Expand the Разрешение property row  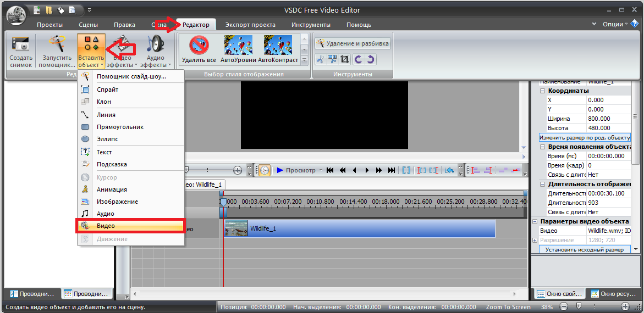(x=535, y=241)
